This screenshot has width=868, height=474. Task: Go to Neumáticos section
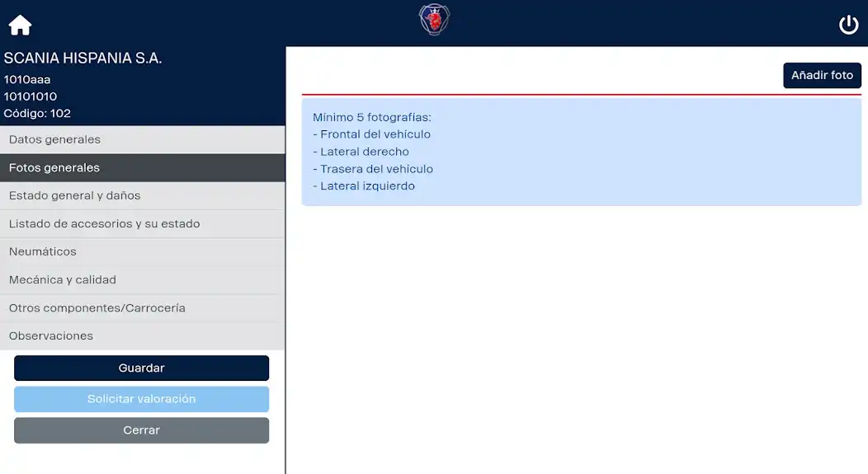pyautogui.click(x=142, y=251)
